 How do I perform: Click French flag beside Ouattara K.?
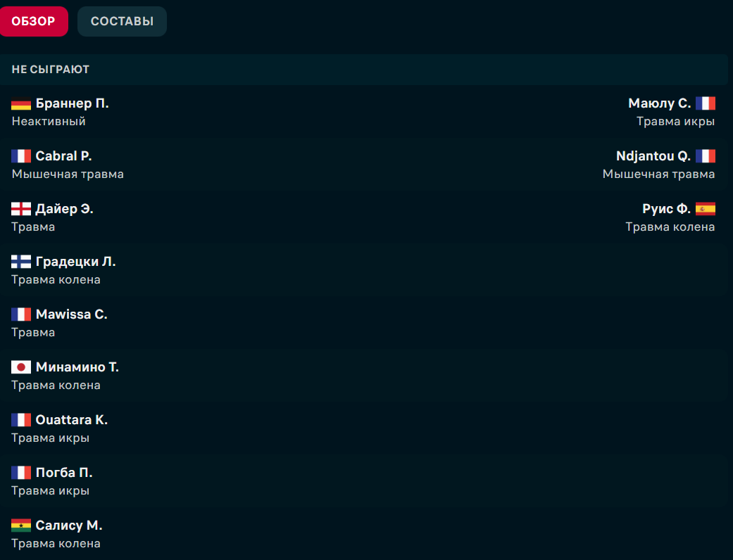tap(21, 420)
